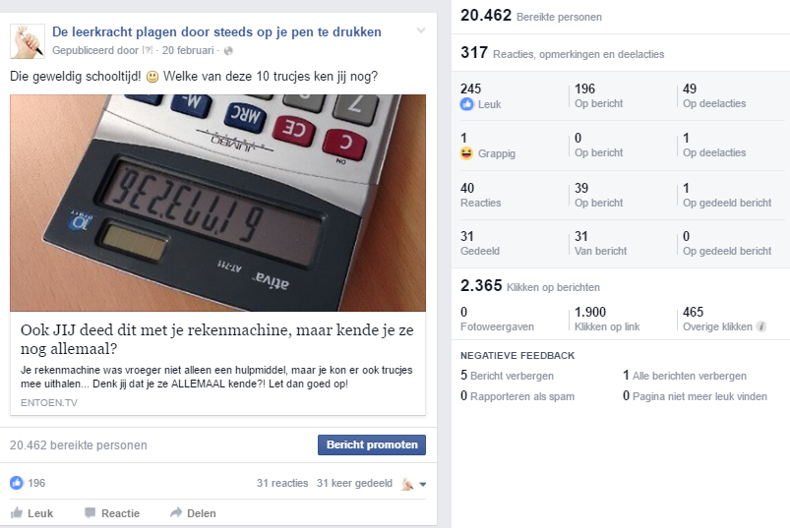Click the Leuk thumbs-up button under post
790x532 pixels.
click(32, 513)
